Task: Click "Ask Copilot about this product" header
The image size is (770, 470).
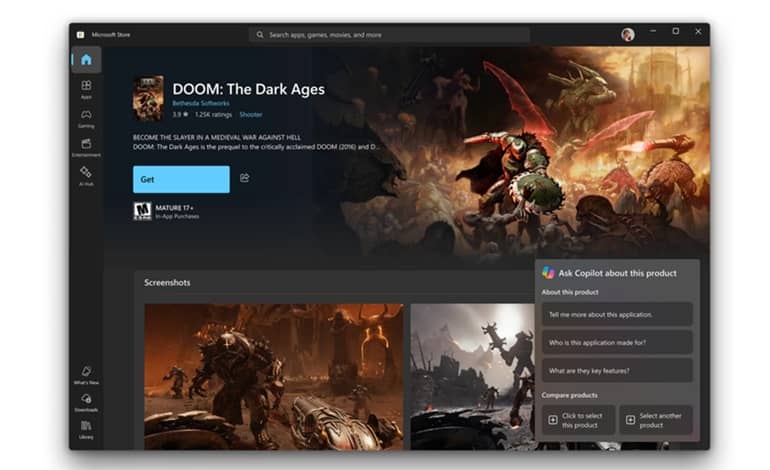Action: (x=617, y=273)
